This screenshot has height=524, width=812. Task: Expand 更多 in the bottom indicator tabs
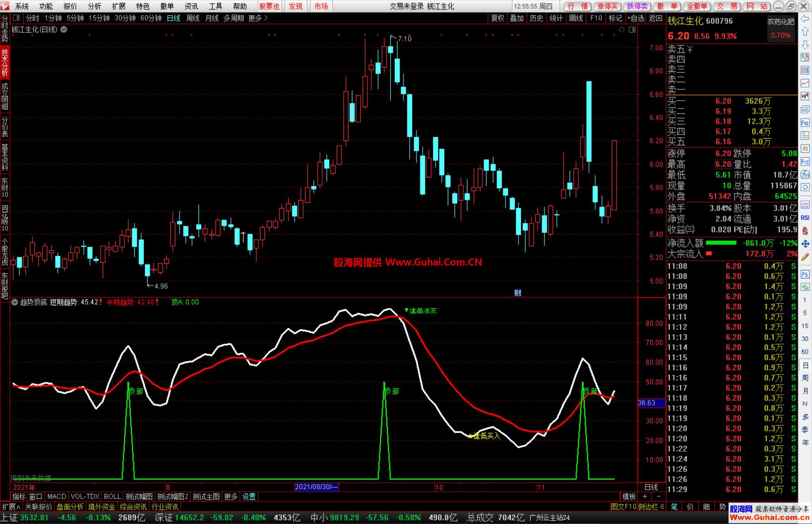[231, 497]
